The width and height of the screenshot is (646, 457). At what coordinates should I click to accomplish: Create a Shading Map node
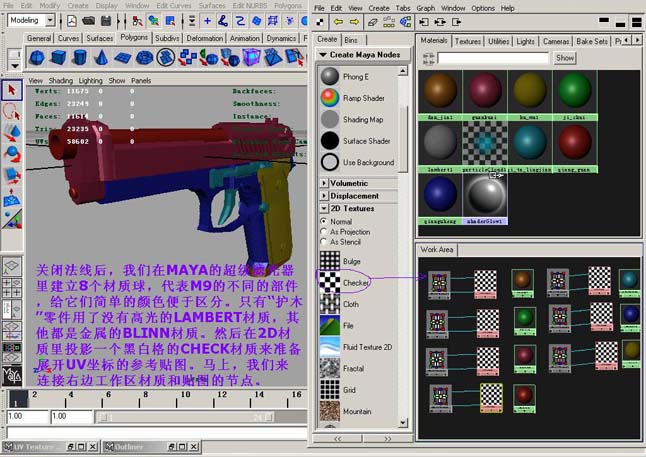330,120
